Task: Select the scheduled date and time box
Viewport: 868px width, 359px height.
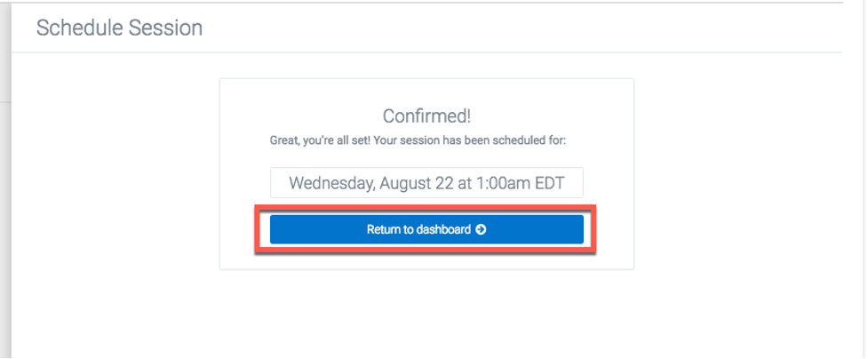Action: (426, 183)
